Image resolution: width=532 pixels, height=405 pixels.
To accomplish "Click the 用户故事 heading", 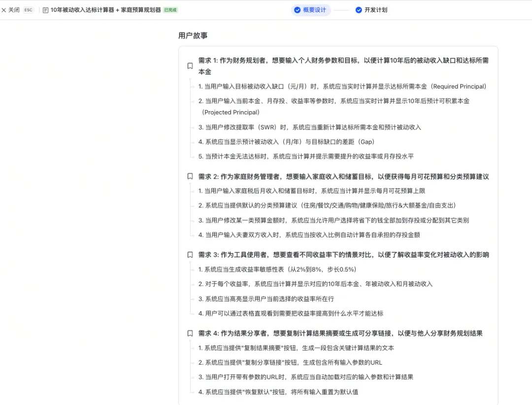I will (193, 35).
